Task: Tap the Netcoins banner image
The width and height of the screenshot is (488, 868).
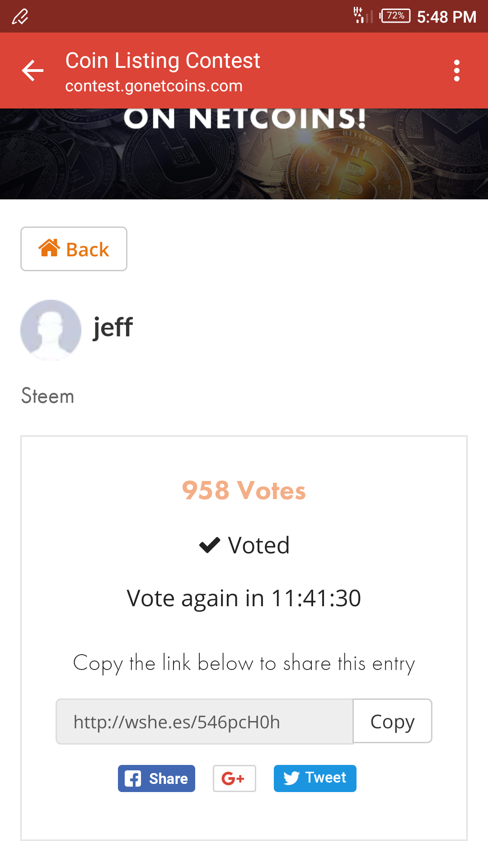Action: pyautogui.click(x=244, y=154)
